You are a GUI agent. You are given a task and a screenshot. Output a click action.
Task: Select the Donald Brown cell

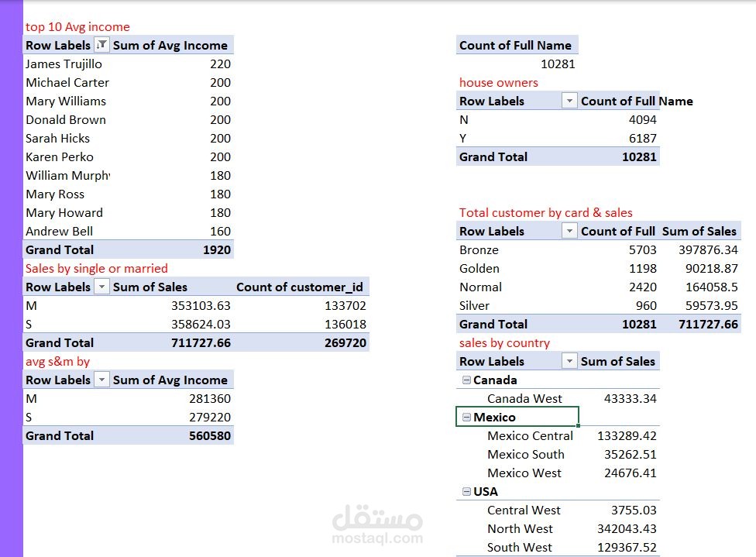(x=66, y=119)
